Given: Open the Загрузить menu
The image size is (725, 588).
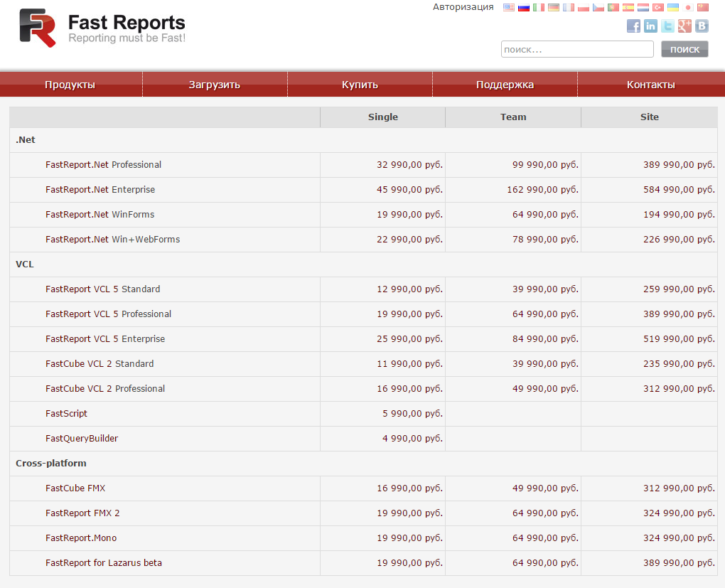Looking at the screenshot, I should pos(215,85).
